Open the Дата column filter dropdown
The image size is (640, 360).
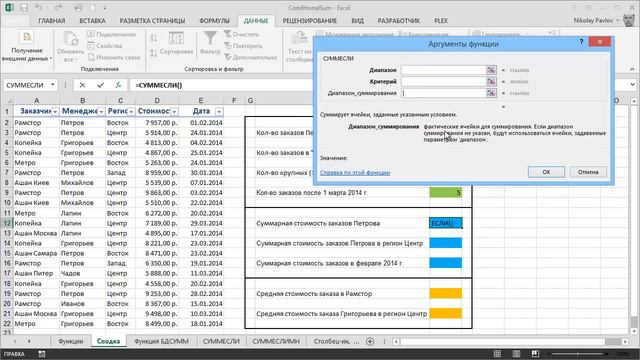tap(219, 111)
